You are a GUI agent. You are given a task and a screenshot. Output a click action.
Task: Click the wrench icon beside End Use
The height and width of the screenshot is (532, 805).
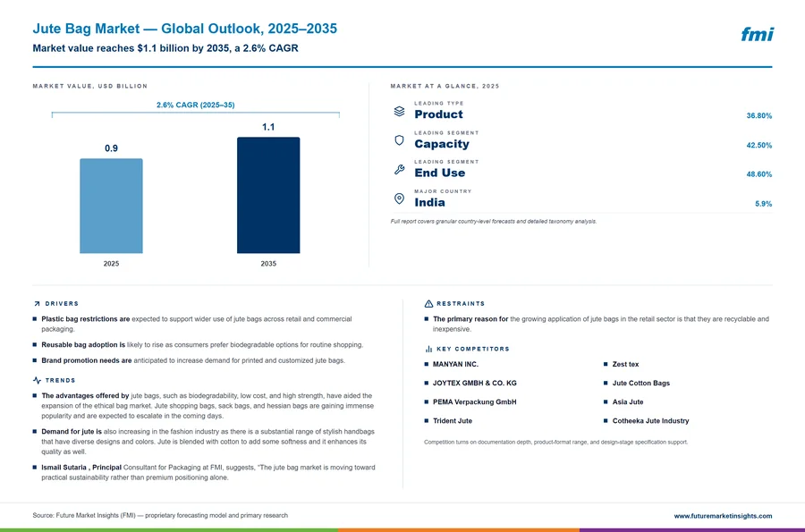[400, 169]
